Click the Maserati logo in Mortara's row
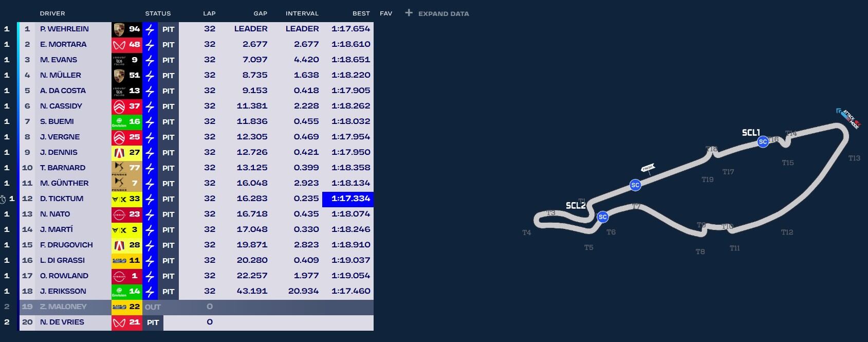 click(x=119, y=45)
